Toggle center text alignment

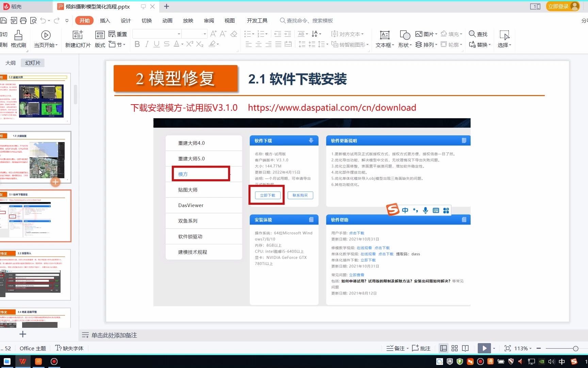(x=259, y=44)
